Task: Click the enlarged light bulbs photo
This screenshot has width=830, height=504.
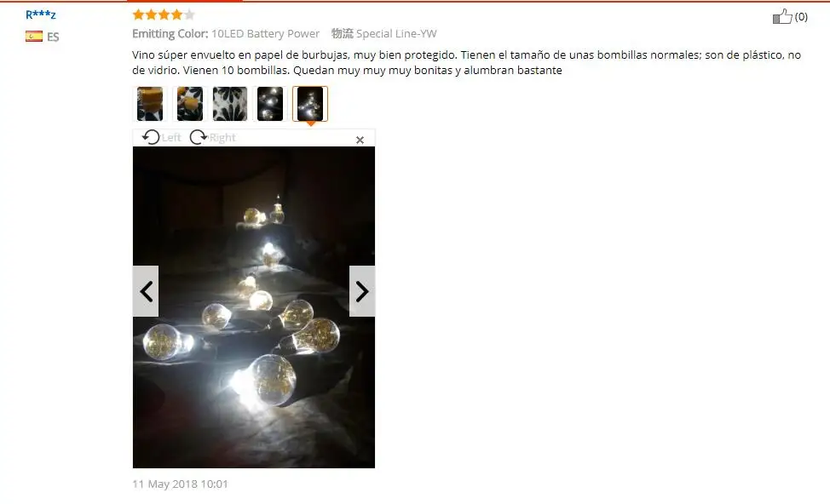Action: [x=254, y=307]
